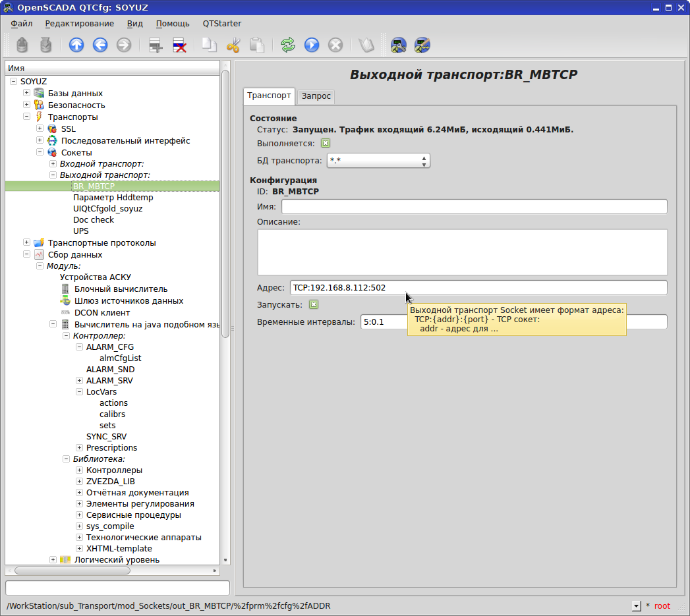Viewport: 690px width, 616px height.
Task: Select Doc check transport
Action: pyautogui.click(x=94, y=219)
